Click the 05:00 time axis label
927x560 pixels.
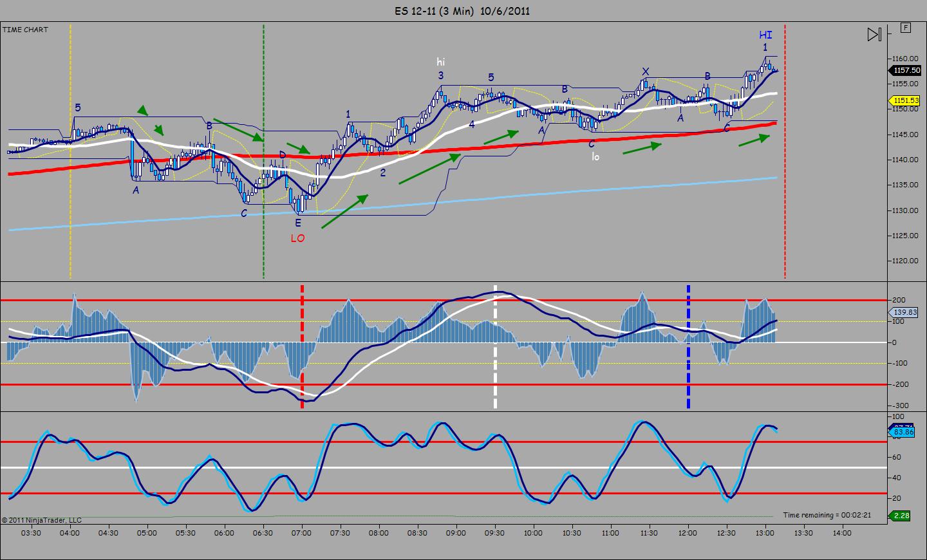(x=147, y=533)
